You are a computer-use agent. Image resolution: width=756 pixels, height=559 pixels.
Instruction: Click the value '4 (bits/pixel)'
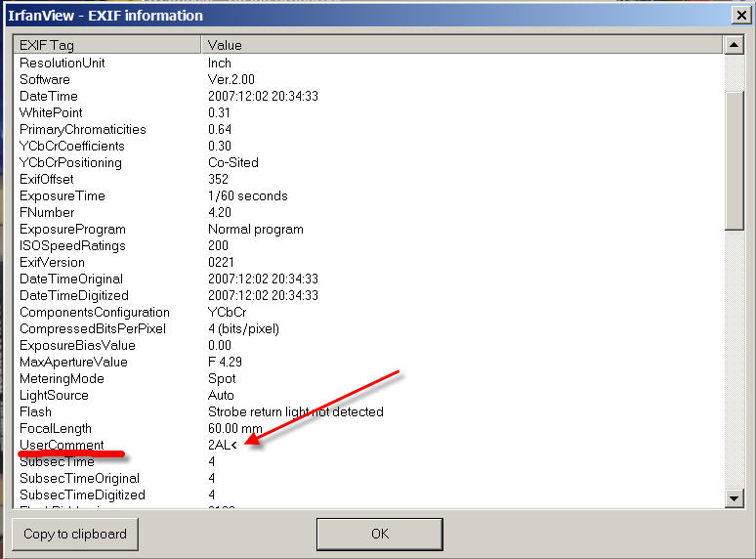point(243,329)
